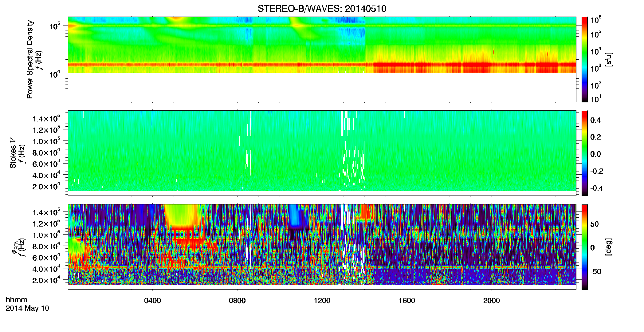Select the 10^1 color bar tick label

pos(596,99)
